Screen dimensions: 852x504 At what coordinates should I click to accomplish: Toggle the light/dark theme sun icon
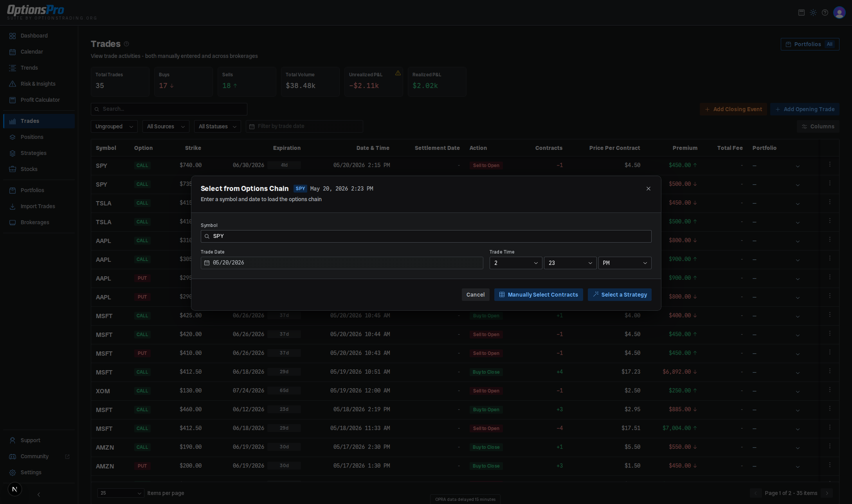pos(813,13)
